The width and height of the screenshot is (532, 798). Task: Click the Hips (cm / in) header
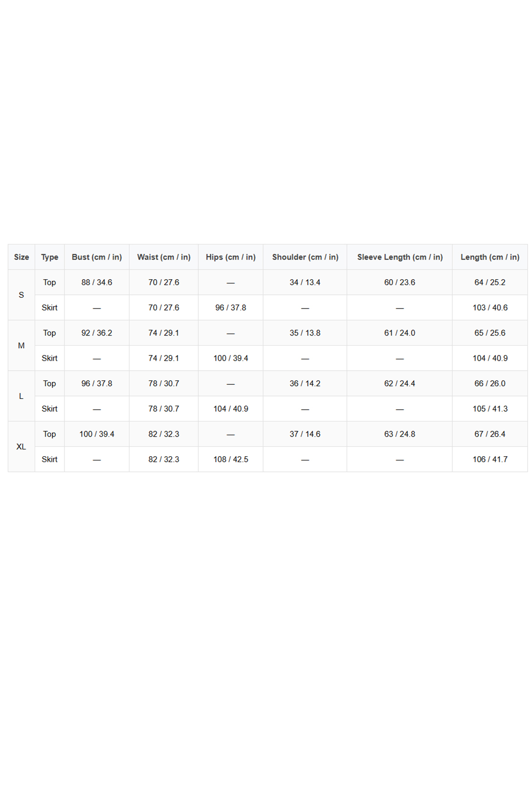[231, 257]
